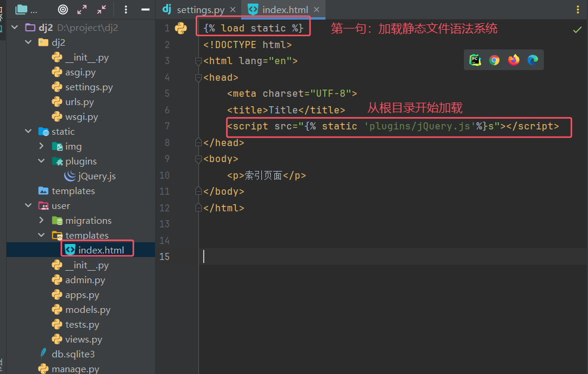Fold the body tag on line 9
The height and width of the screenshot is (374, 588).
199,159
